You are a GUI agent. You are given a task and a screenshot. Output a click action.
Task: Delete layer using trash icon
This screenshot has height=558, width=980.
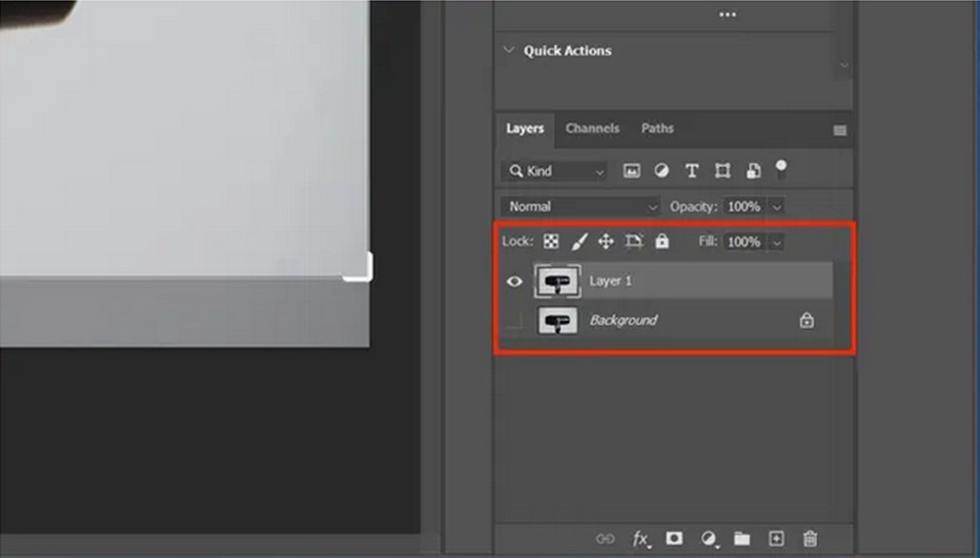coord(810,539)
